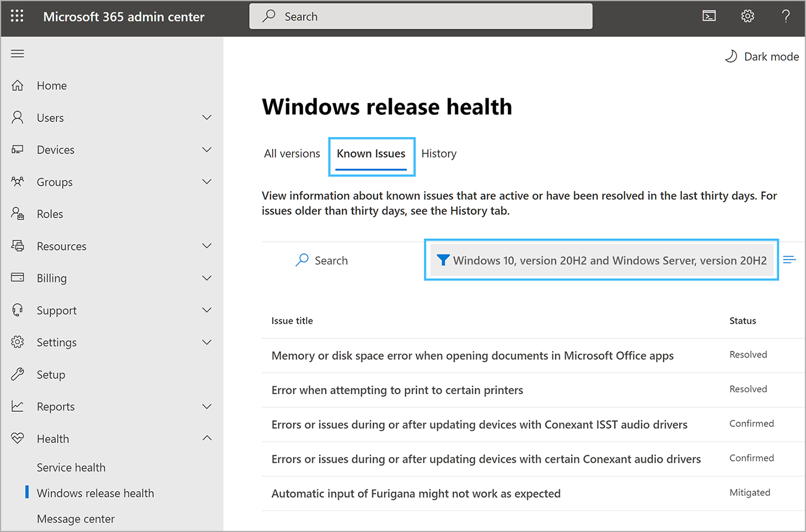The width and height of the screenshot is (806, 532).
Task: Open the Microsoft 365 app launcher
Action: [x=17, y=16]
